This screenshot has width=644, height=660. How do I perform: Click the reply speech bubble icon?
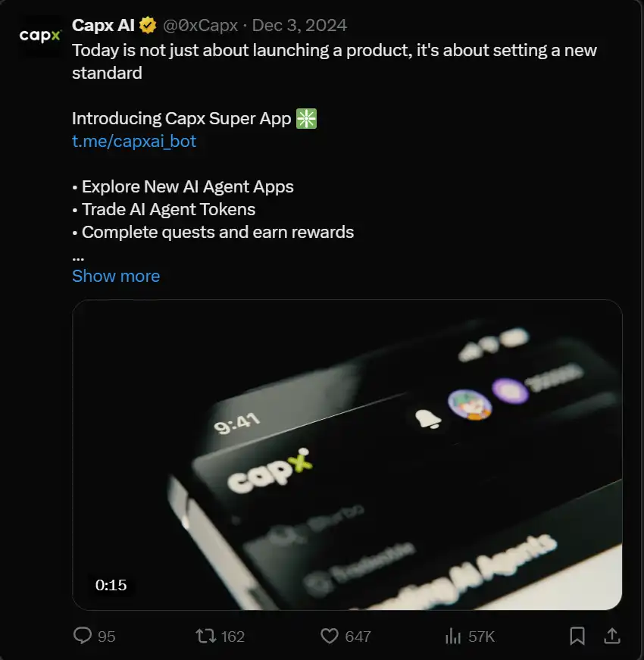coord(82,636)
